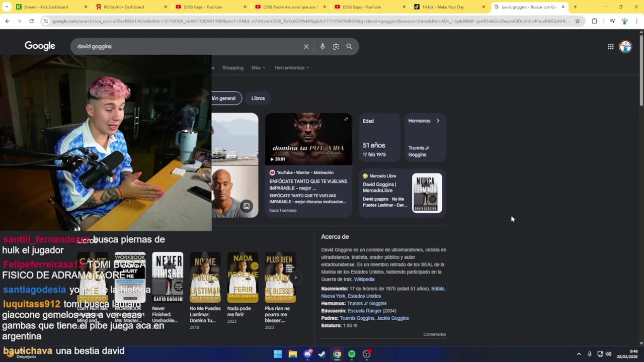The width and height of the screenshot is (644, 362).
Task: Reload the current page
Action: click(x=31, y=21)
